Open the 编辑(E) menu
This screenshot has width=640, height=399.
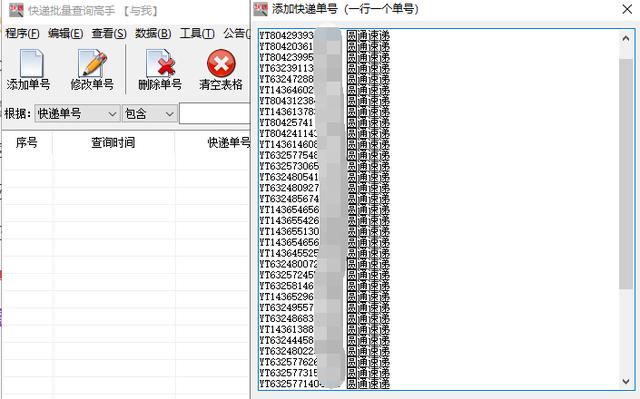click(65, 33)
